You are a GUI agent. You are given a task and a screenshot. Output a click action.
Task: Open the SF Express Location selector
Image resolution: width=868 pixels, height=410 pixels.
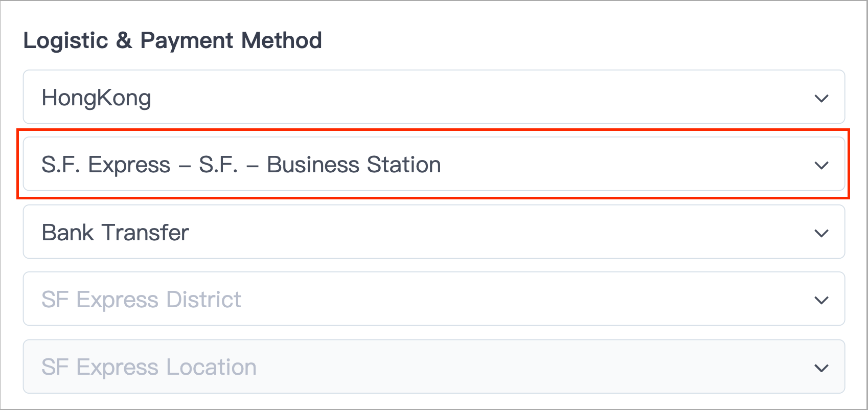click(x=434, y=367)
